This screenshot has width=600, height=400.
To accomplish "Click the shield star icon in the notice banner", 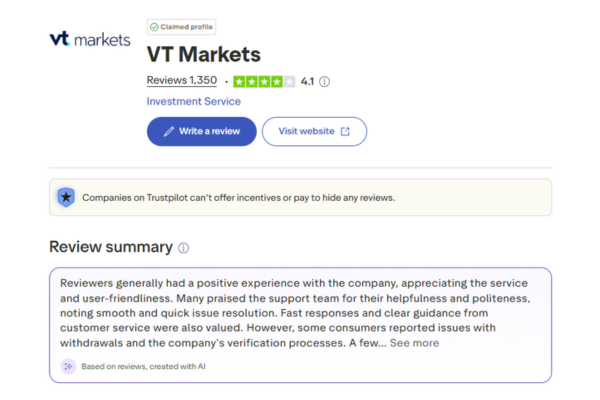I will tap(66, 197).
